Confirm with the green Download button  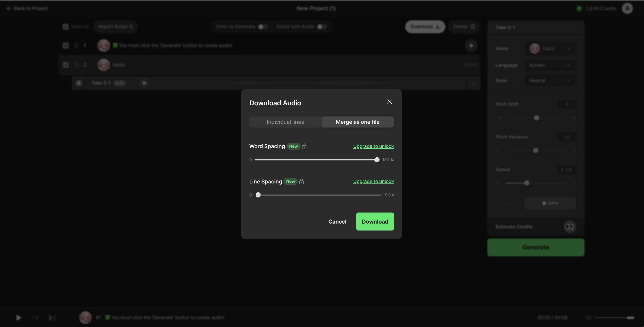click(375, 222)
